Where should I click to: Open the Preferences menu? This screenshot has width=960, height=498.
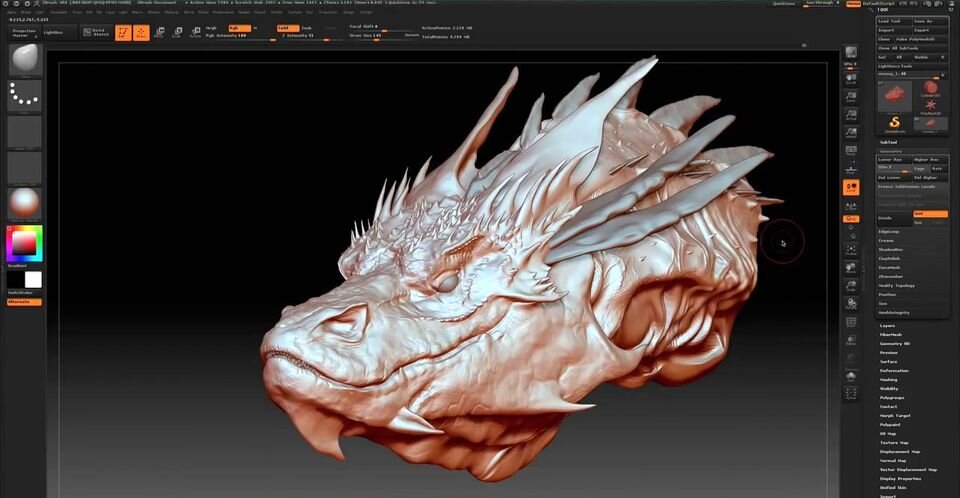(x=223, y=12)
